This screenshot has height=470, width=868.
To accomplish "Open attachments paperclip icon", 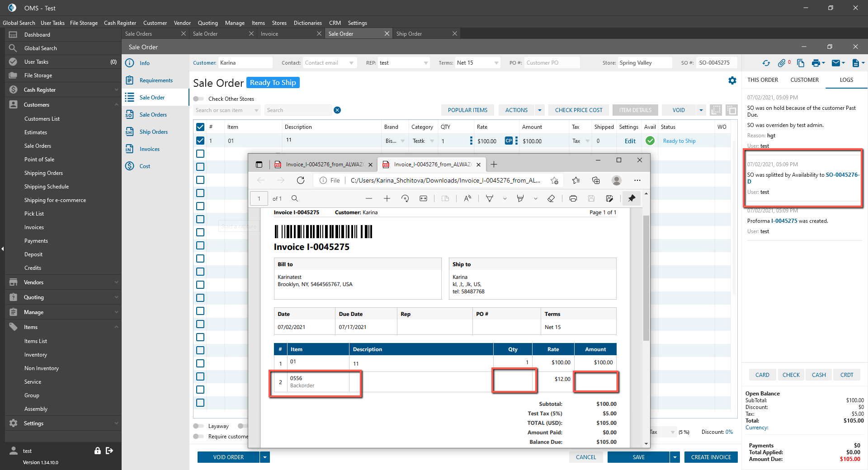I will [x=782, y=63].
